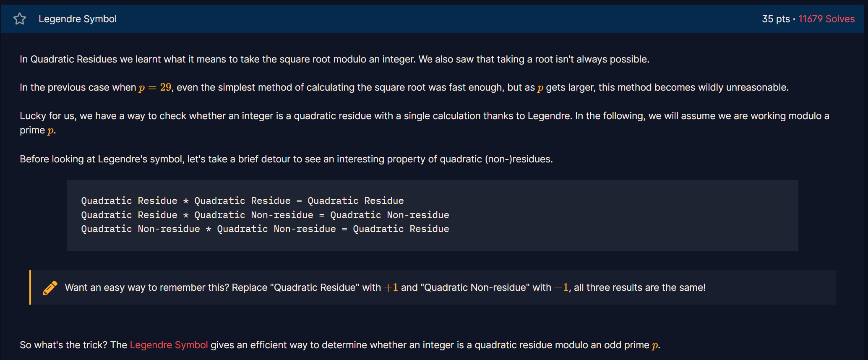Image resolution: width=868 pixels, height=360 pixels.
Task: Click the 35 pts label
Action: pyautogui.click(x=776, y=19)
